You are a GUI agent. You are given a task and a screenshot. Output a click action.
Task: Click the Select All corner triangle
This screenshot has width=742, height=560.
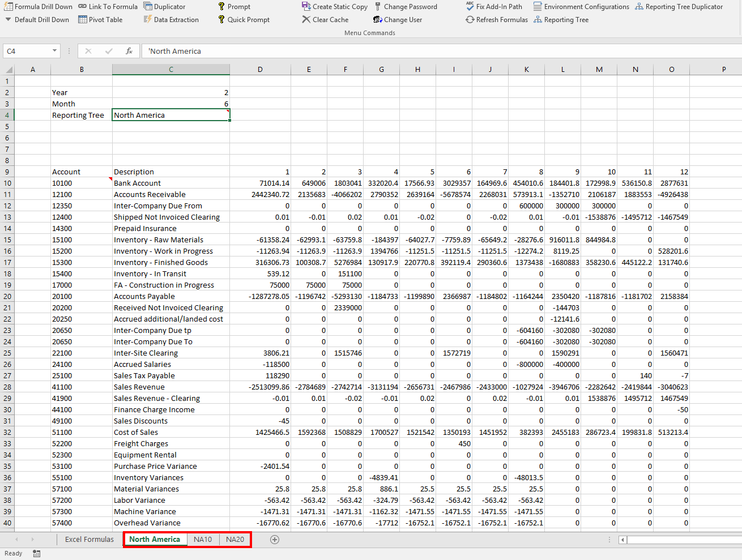[8, 70]
